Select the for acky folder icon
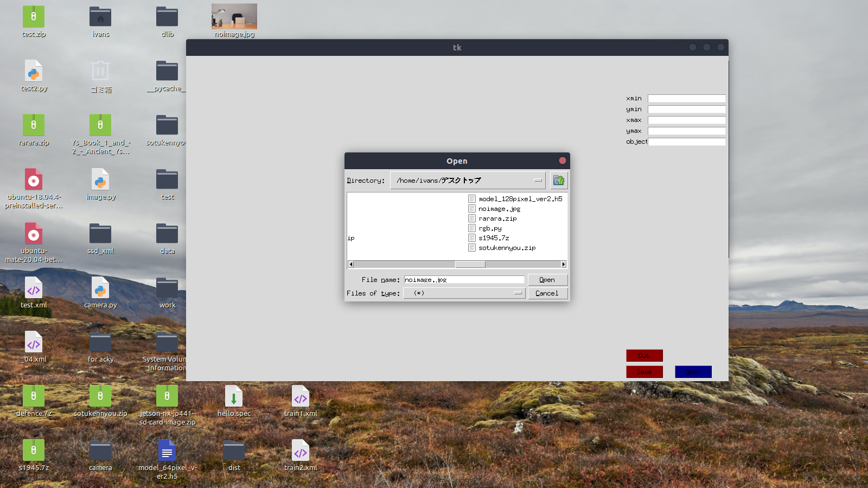This screenshot has height=488, width=868. (100, 342)
